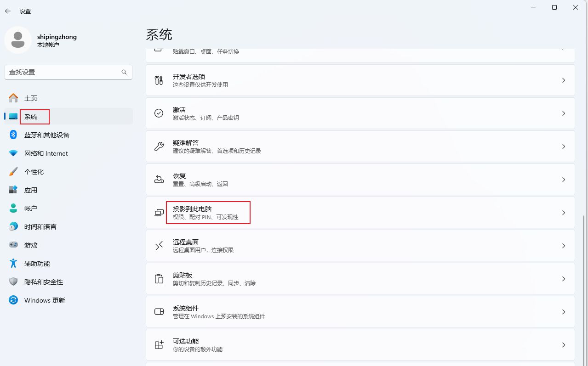
Task: Click the shipingzhong account profile avatar
Action: (x=18, y=40)
